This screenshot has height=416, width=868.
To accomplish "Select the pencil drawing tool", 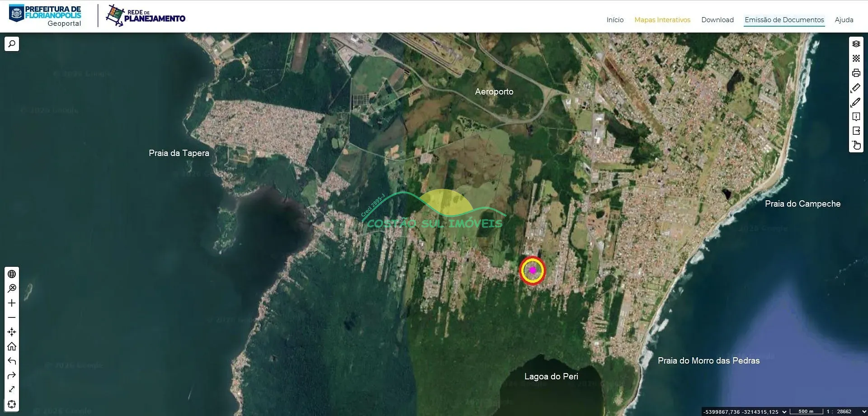I will pyautogui.click(x=856, y=102).
